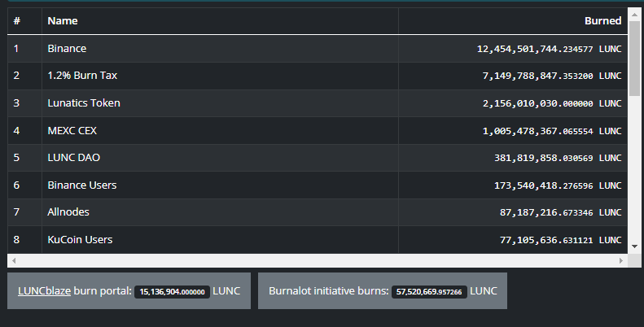Click burned amount 77,105,636.631121 LUNC
Image resolution: width=644 pixels, height=327 pixels.
[561, 240]
